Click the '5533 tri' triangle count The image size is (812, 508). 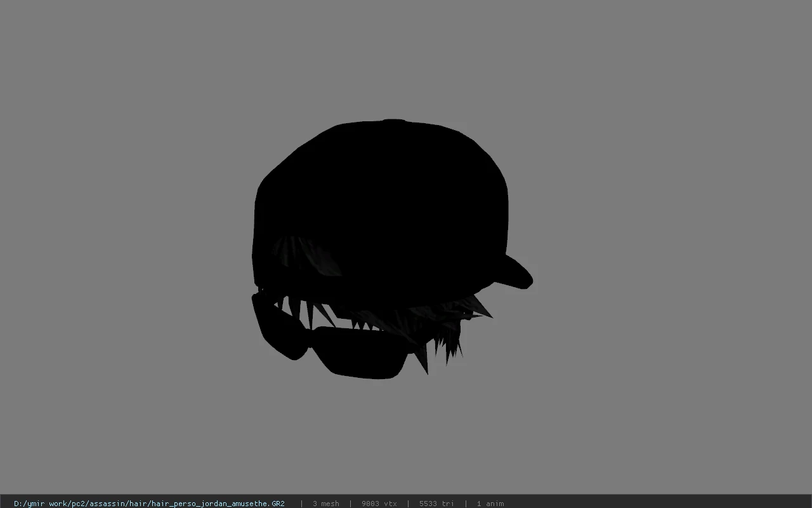[436, 504]
